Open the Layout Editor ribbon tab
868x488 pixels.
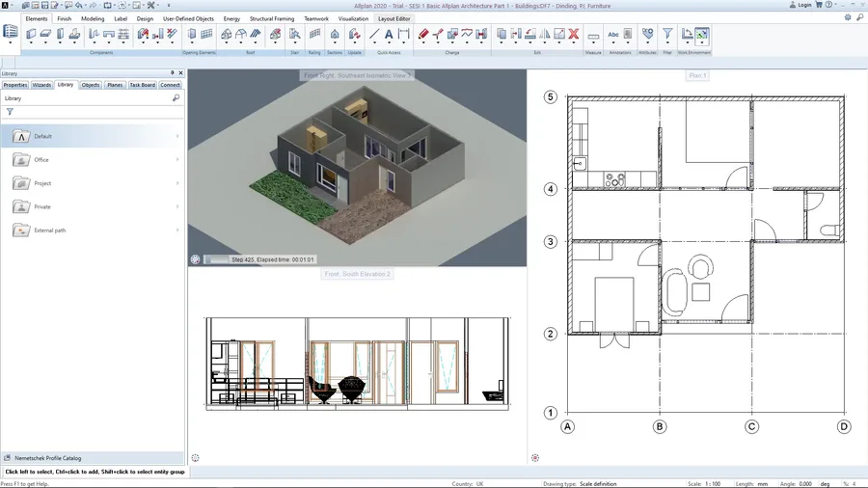click(x=394, y=19)
